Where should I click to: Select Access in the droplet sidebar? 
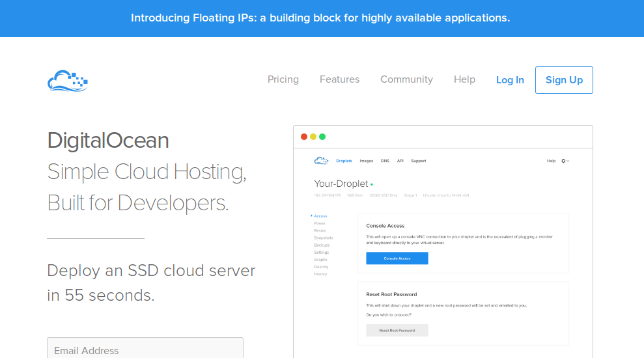(320, 216)
